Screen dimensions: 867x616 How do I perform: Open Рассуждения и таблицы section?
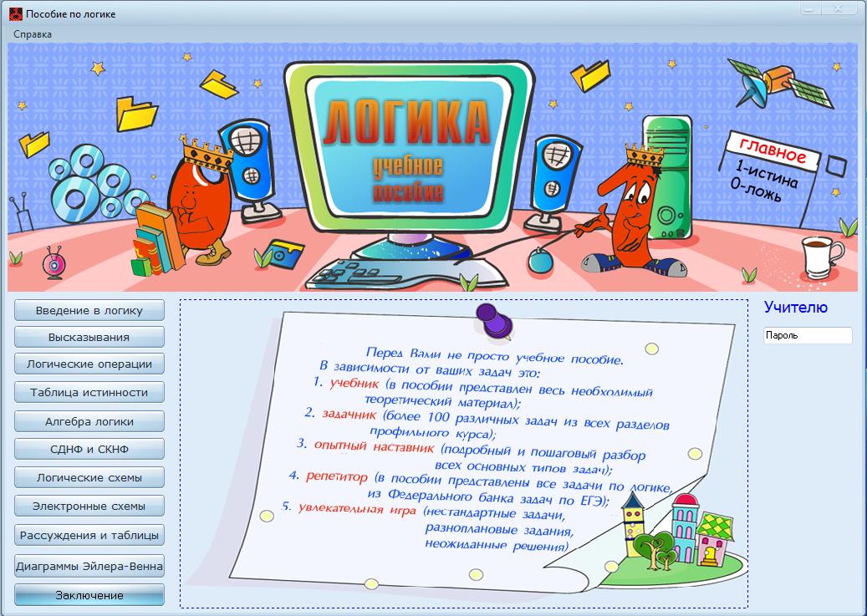point(89,535)
